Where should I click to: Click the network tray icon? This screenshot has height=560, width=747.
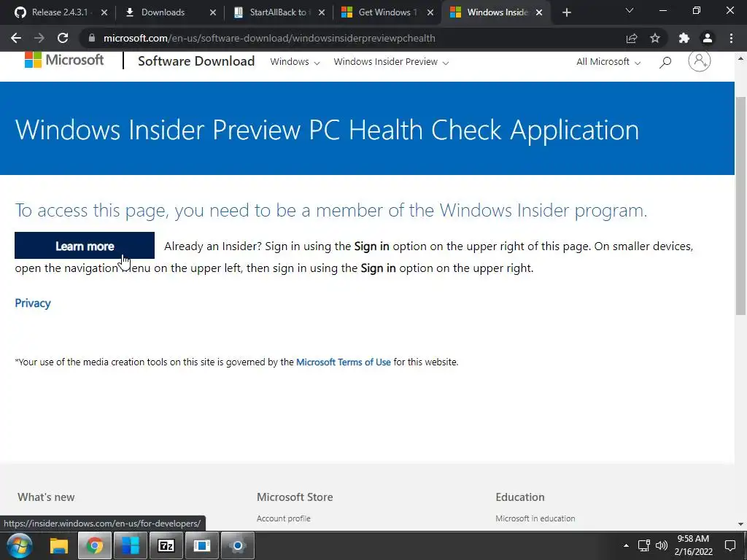pos(644,545)
